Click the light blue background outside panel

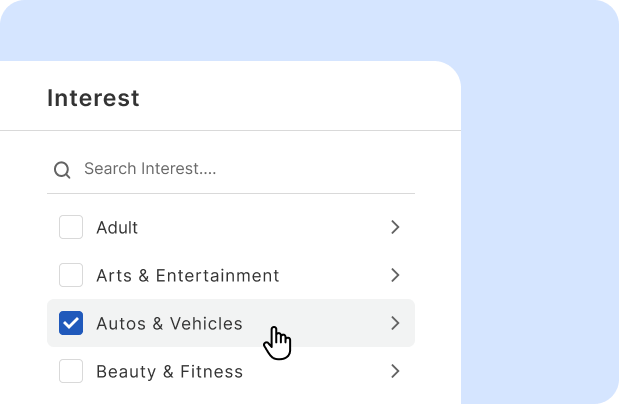[540, 200]
